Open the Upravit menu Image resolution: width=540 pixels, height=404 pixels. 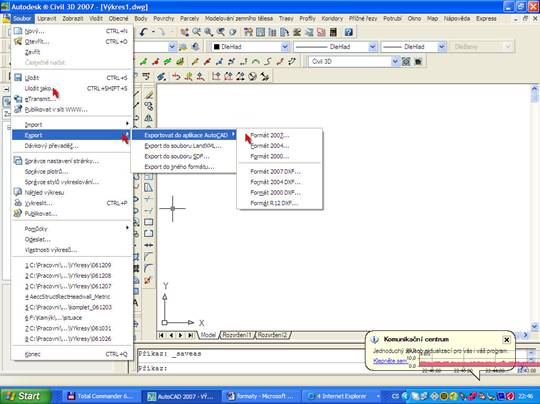[x=46, y=19]
